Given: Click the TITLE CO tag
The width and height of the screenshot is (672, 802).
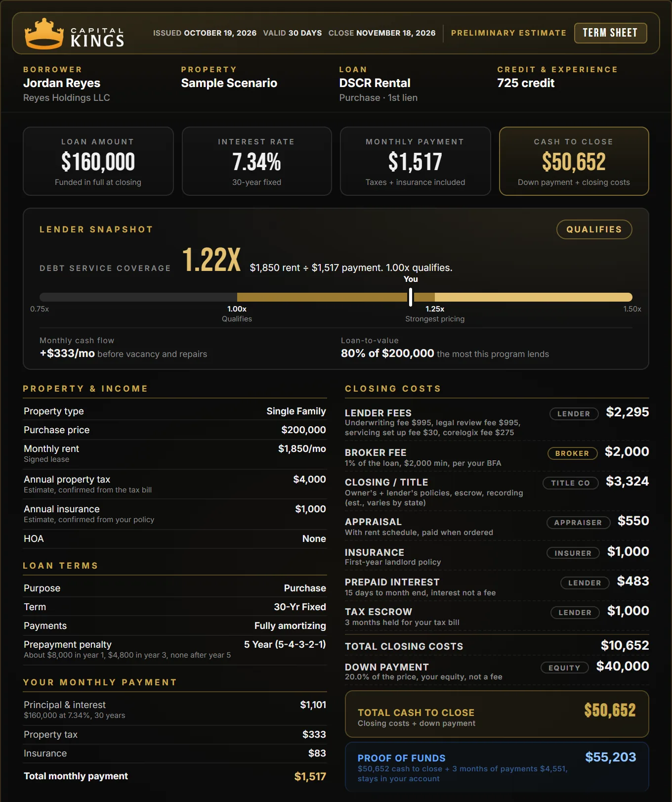Looking at the screenshot, I should [x=571, y=483].
